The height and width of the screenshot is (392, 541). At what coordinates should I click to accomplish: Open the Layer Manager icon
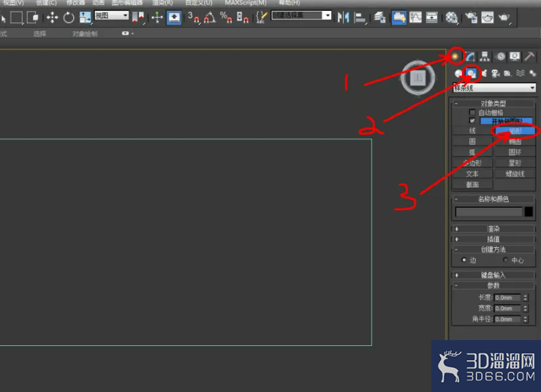(380, 18)
